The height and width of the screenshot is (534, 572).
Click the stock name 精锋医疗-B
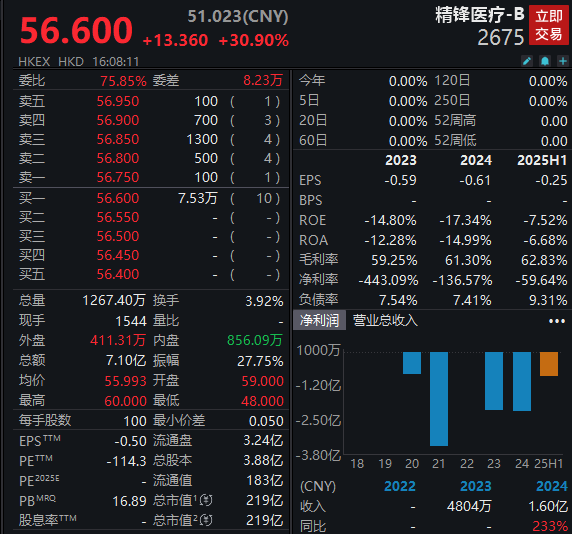479,15
